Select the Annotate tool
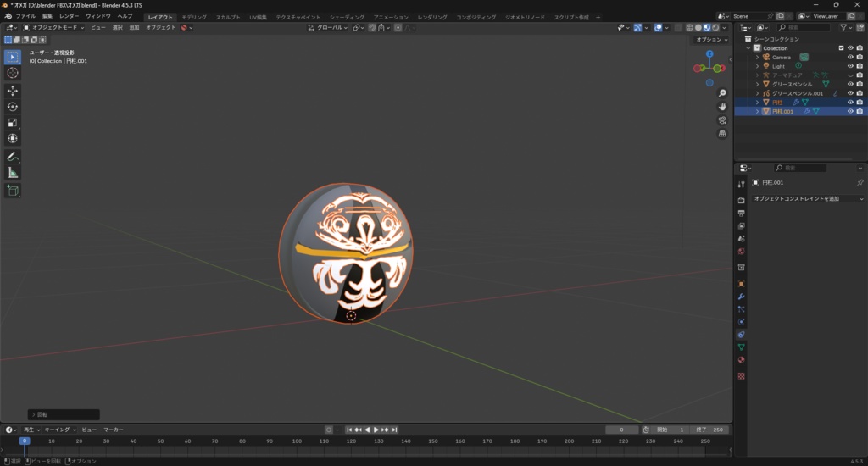This screenshot has height=466, width=868. coord(13,158)
